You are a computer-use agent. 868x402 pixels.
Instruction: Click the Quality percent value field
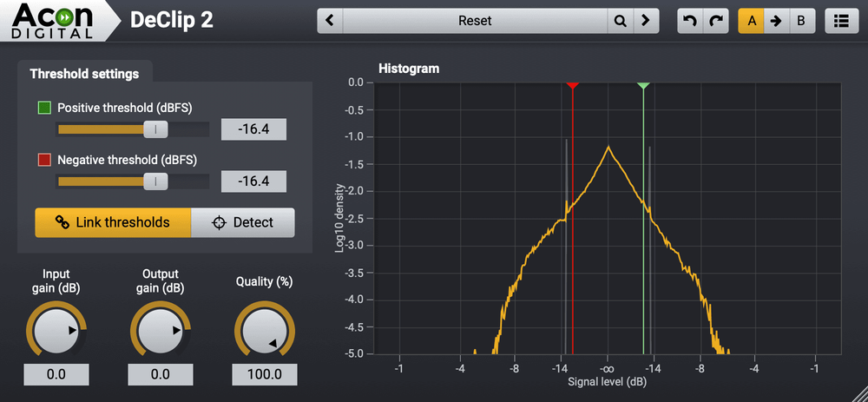(265, 374)
